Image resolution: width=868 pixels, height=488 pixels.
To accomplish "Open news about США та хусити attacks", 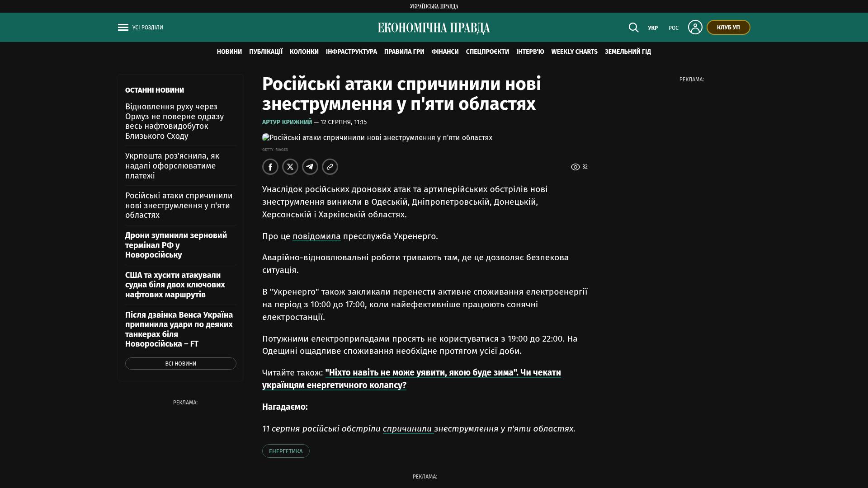I will click(x=175, y=285).
